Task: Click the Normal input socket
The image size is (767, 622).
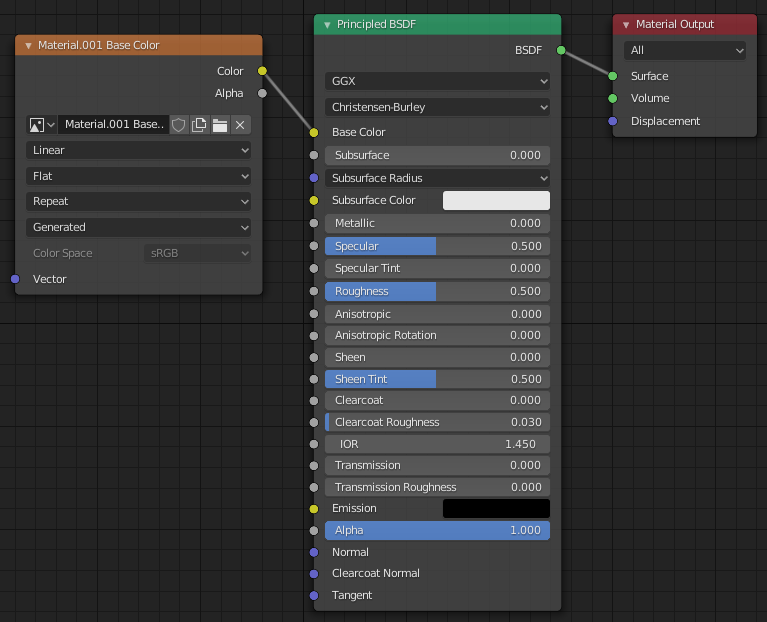Action: [314, 553]
